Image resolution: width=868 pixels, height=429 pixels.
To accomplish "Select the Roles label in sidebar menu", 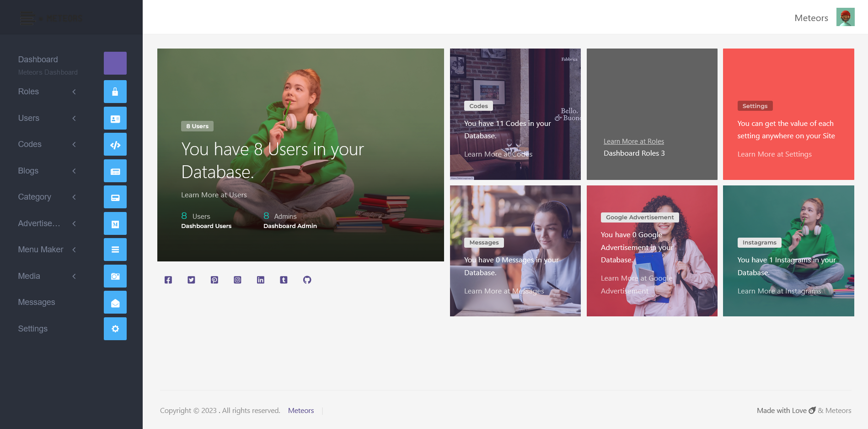I will point(28,92).
